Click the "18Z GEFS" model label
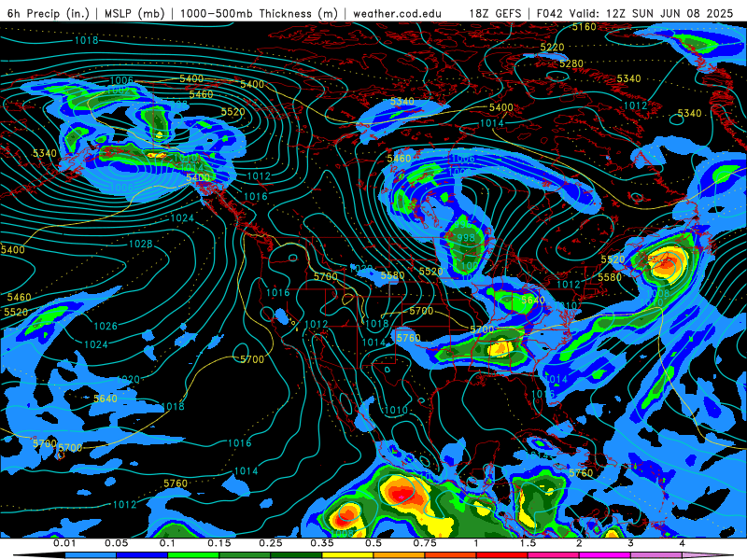This screenshot has height=560, width=747. pos(496,13)
